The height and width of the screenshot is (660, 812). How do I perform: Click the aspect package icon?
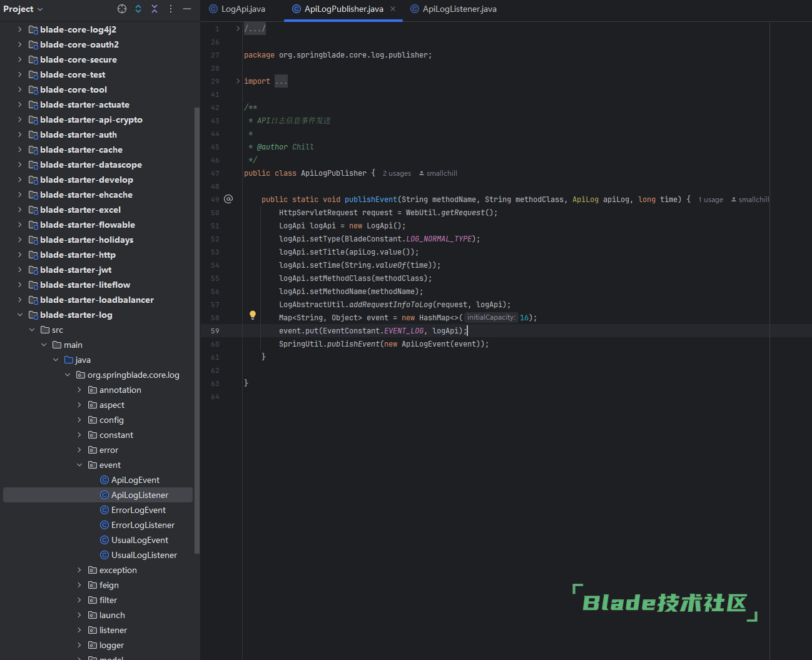93,405
